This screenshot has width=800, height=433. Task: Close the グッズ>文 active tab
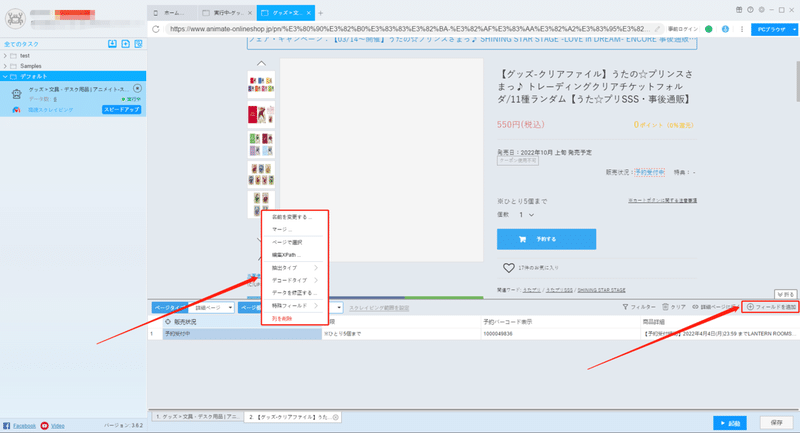309,13
